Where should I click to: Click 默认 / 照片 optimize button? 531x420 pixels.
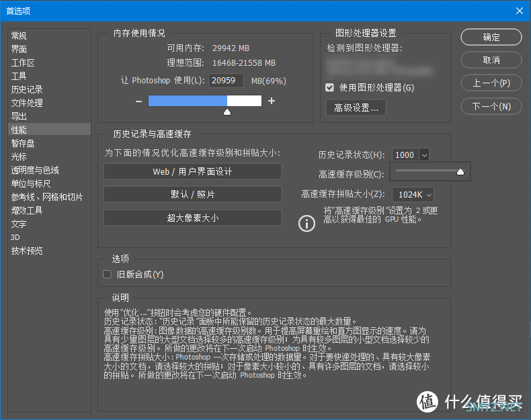coord(192,195)
